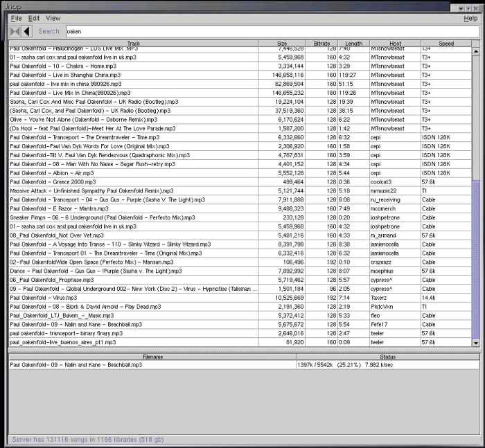
Task: Focus the Search input containing oaken
Action: tap(272, 32)
